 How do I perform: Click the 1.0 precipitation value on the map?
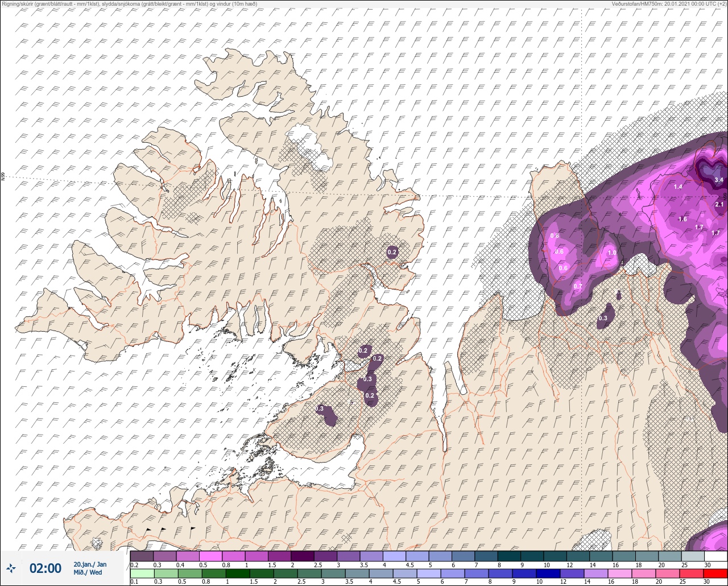pos(612,253)
